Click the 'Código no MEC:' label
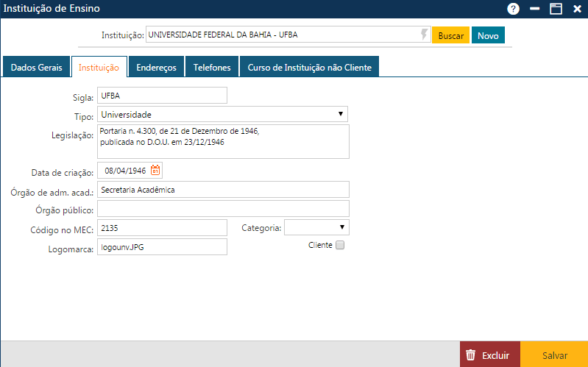588x367 pixels. 62,229
